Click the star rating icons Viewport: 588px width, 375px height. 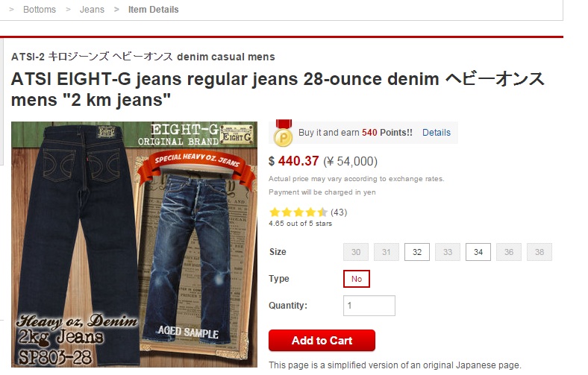[x=298, y=212]
